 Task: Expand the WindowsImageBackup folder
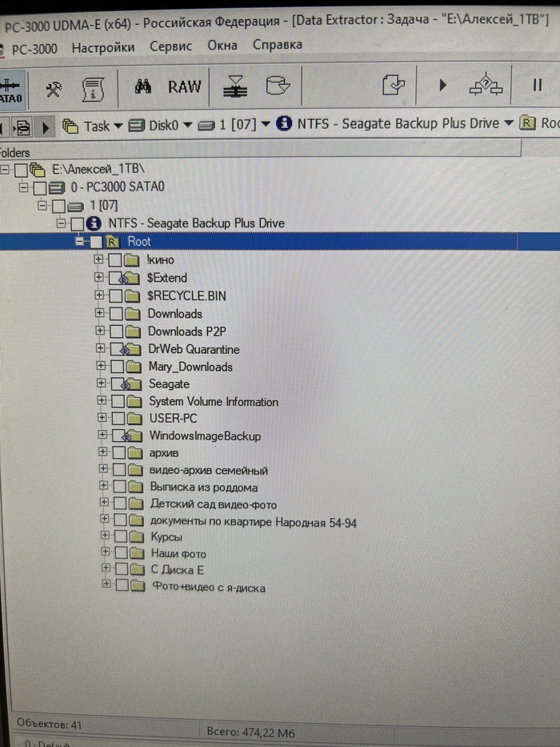pyautogui.click(x=102, y=435)
